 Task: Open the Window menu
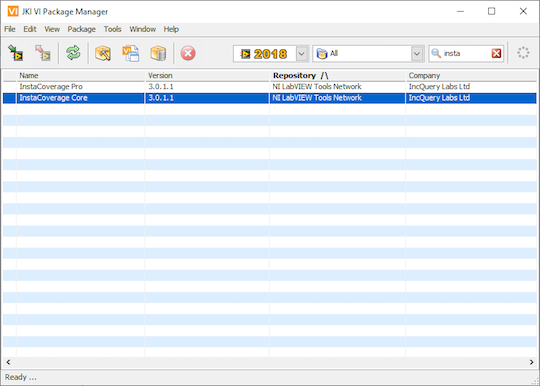[143, 29]
